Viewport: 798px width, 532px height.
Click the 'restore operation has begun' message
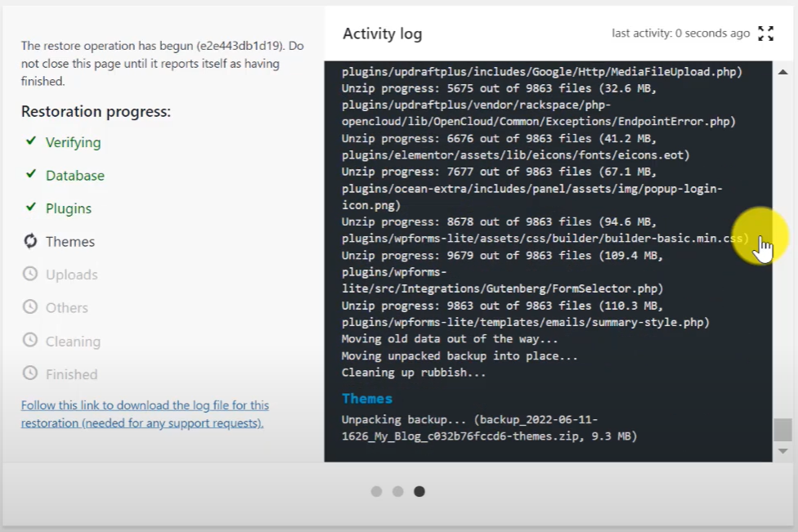click(163, 64)
